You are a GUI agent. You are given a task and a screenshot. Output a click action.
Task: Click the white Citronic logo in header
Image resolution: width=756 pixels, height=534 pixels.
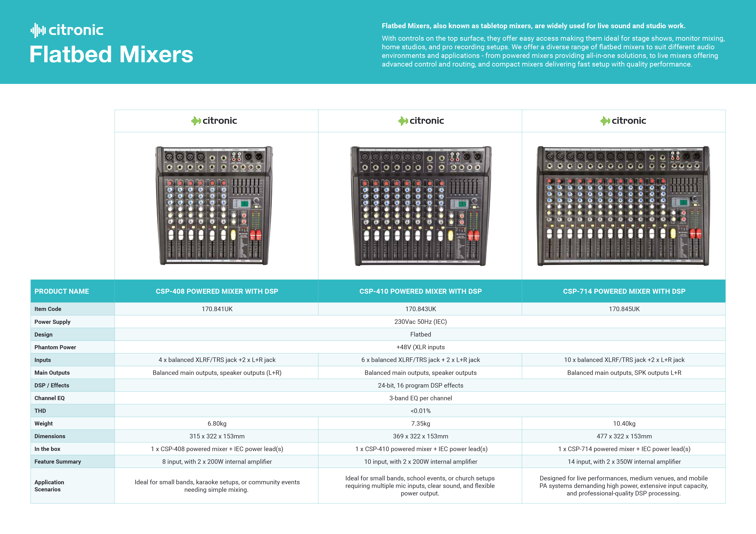coord(67,30)
